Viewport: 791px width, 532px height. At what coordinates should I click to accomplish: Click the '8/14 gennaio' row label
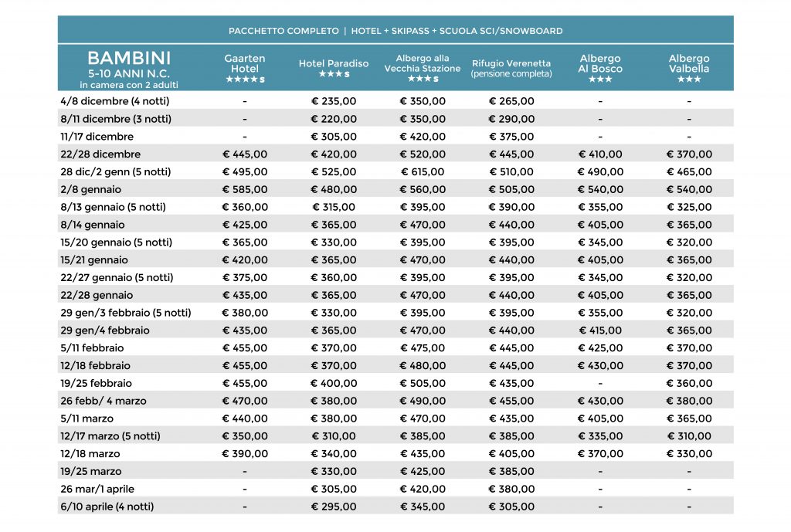93,225
